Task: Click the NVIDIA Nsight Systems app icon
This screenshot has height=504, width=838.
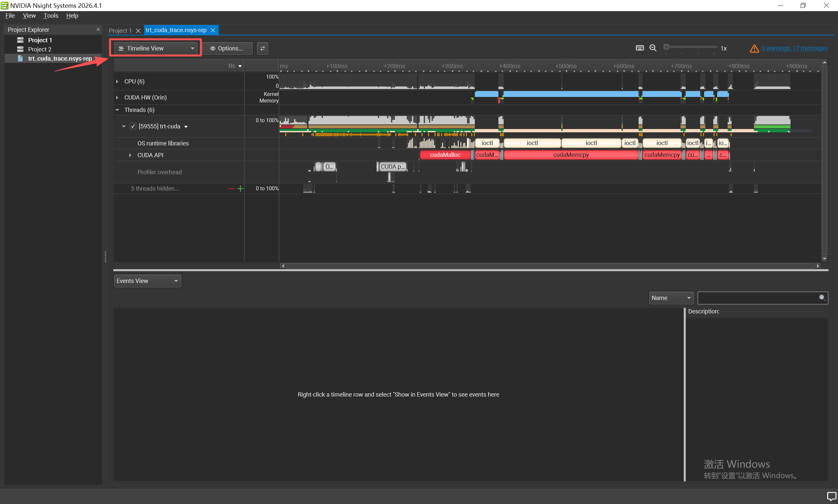Action: coord(4,6)
